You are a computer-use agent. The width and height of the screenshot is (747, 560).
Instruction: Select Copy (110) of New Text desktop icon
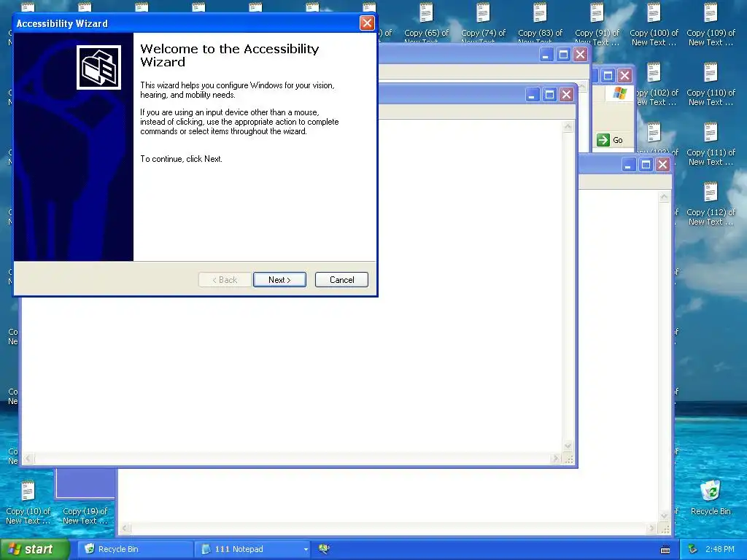tap(711, 84)
